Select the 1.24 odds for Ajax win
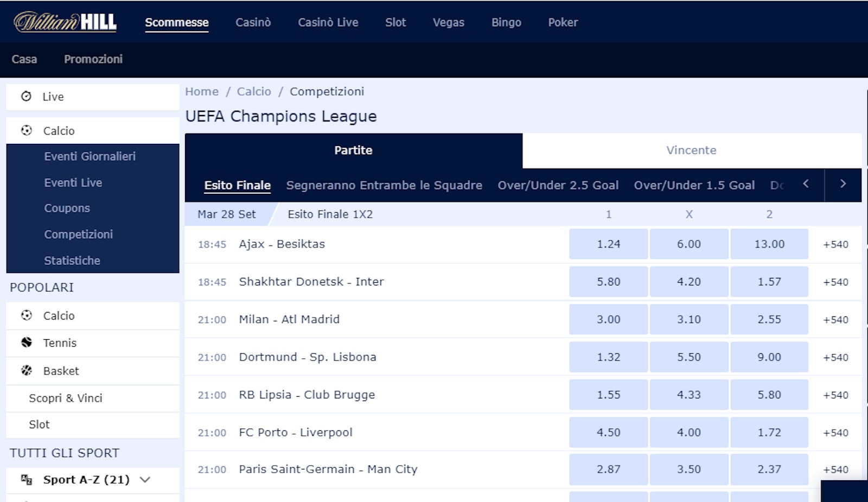868x502 pixels. coord(608,244)
